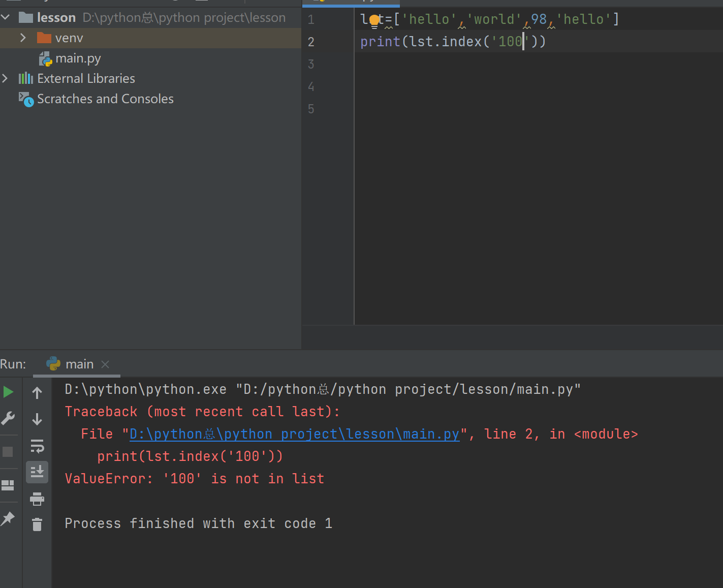Click the lesson project path text

184,18
